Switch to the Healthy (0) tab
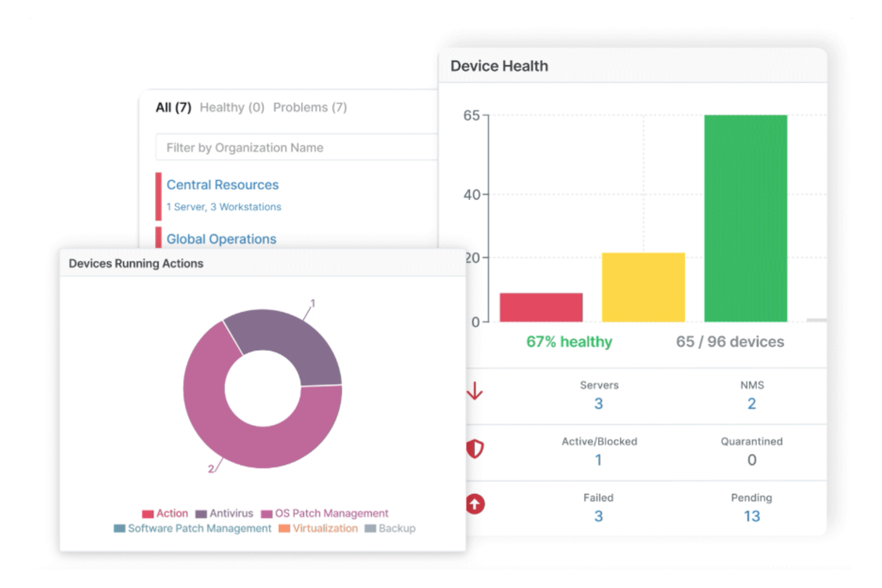This screenshot has width=882, height=588. pyautogui.click(x=232, y=107)
